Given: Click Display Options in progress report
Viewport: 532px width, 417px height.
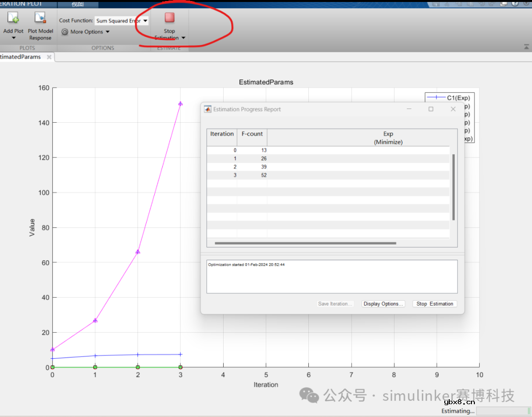Looking at the screenshot, I should (383, 304).
